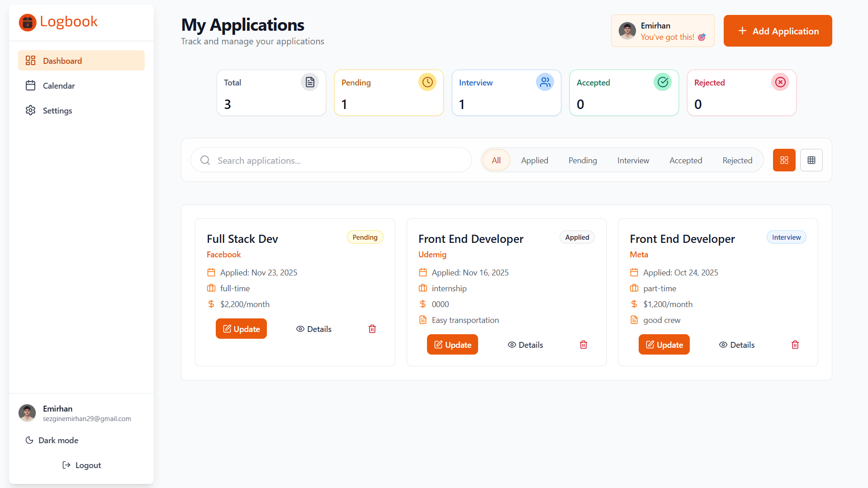
Task: Click the Total stat card
Action: coord(271,93)
